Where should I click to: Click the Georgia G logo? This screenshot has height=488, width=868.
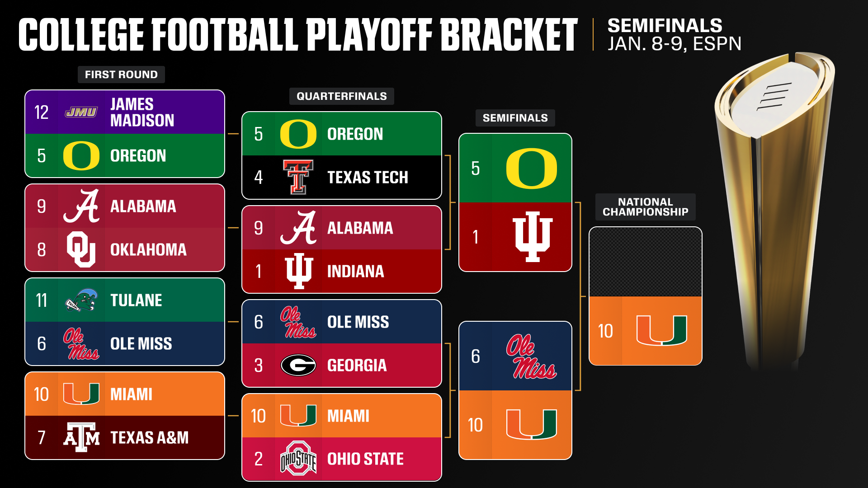tap(298, 365)
